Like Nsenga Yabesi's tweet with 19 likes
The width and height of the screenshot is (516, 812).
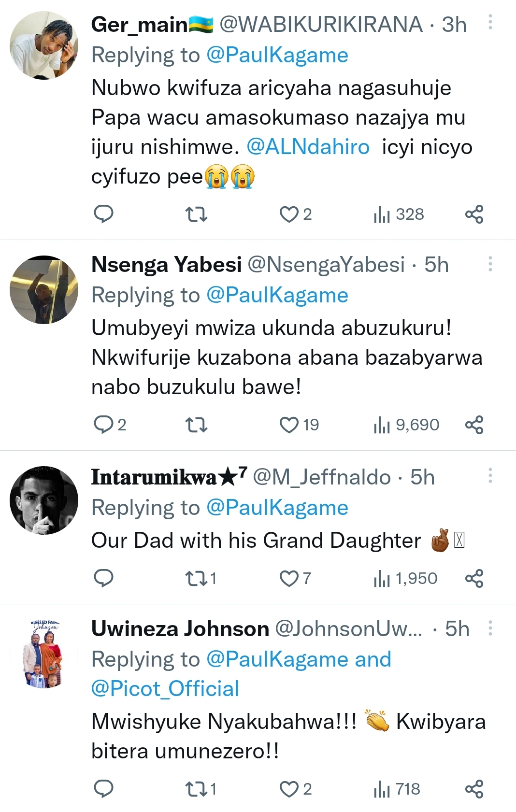pyautogui.click(x=289, y=425)
